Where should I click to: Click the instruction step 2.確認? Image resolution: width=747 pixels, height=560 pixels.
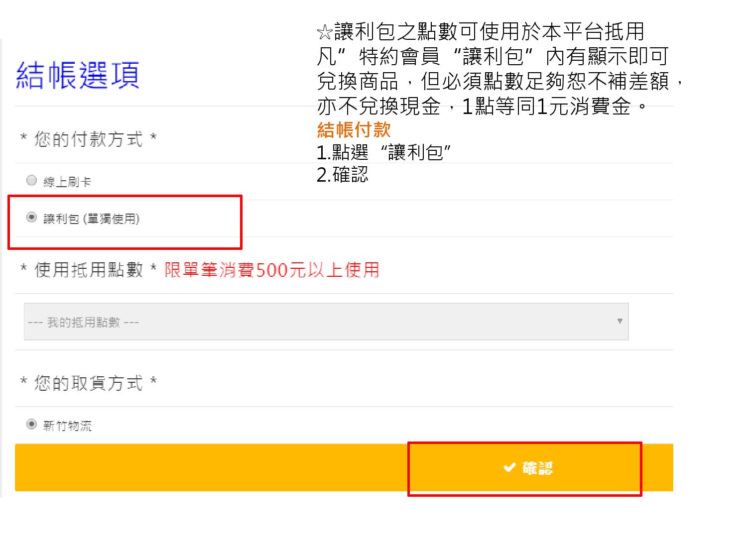tap(343, 174)
